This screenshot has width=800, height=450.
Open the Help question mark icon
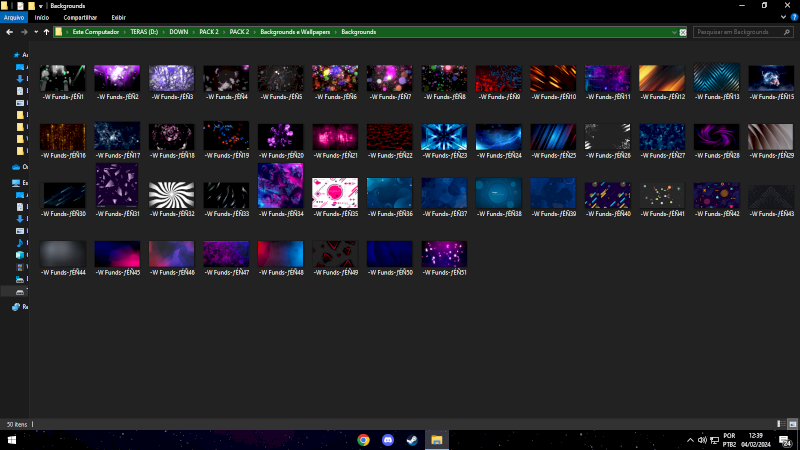coord(792,17)
